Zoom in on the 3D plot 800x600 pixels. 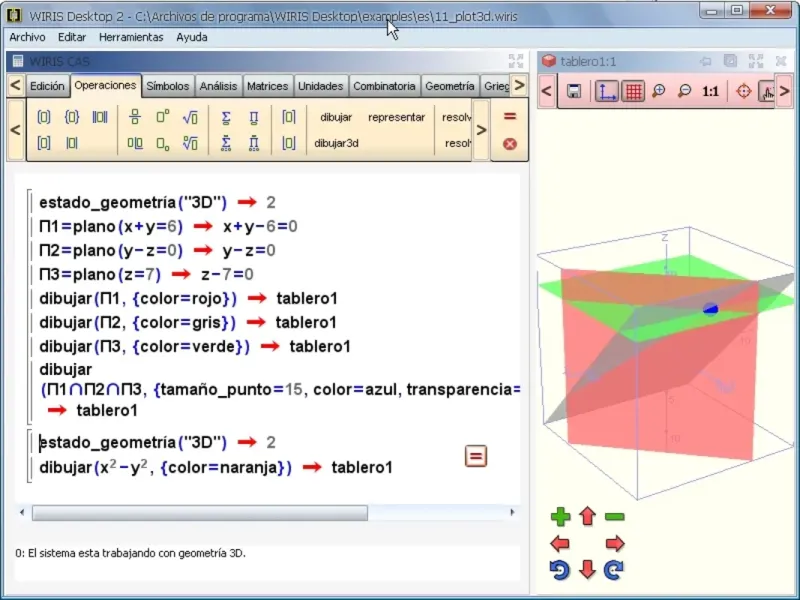tap(659, 91)
